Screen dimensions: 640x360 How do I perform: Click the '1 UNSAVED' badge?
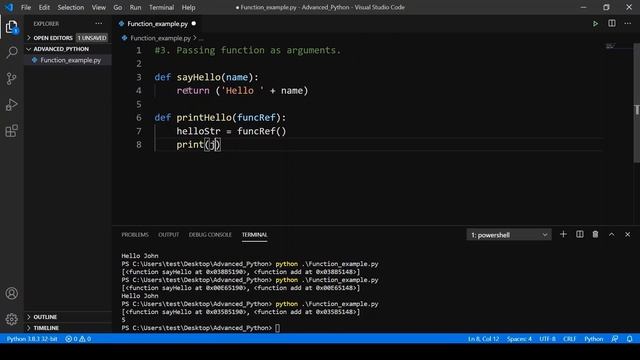[x=92, y=38]
